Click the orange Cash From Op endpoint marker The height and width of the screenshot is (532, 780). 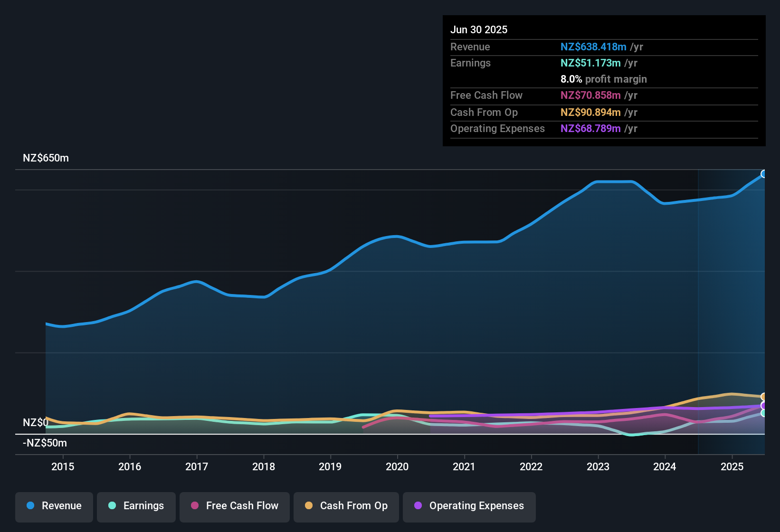point(764,397)
